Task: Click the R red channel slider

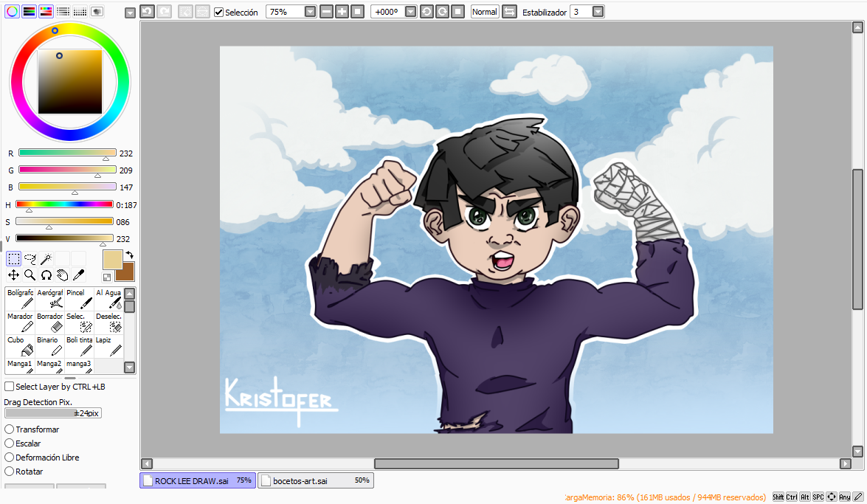Action: (67, 153)
